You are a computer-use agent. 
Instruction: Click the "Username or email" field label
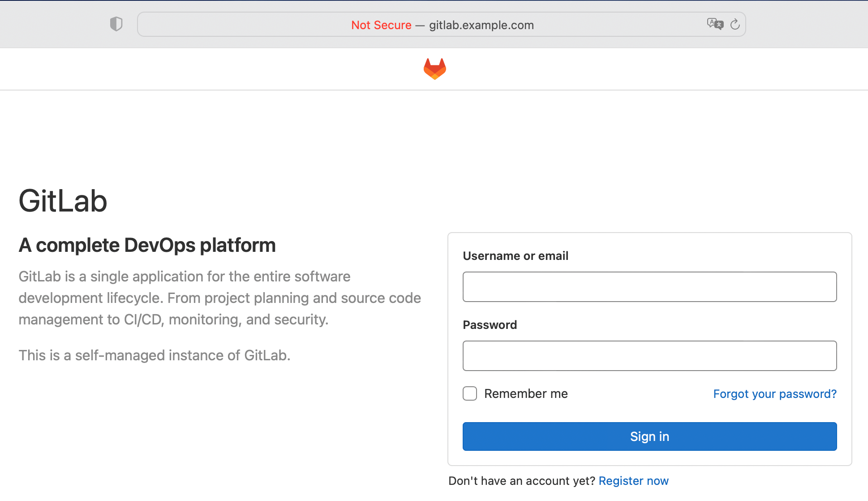(516, 255)
